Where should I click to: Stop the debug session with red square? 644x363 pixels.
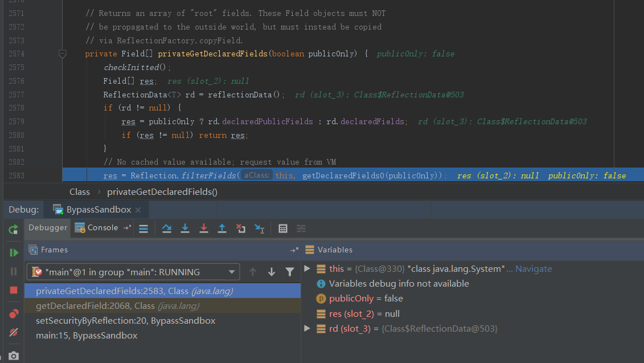tap(14, 290)
